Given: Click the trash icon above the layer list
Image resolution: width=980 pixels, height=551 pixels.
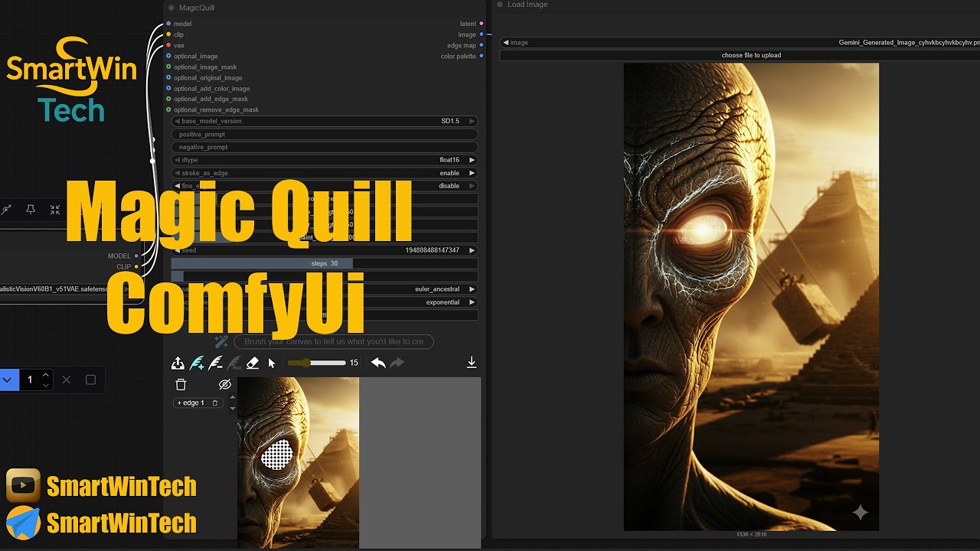Looking at the screenshot, I should point(181,384).
